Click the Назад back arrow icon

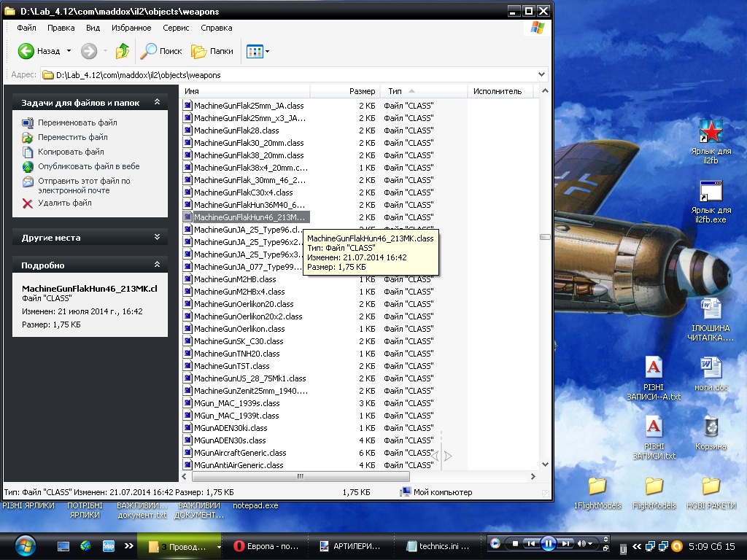coord(26,51)
